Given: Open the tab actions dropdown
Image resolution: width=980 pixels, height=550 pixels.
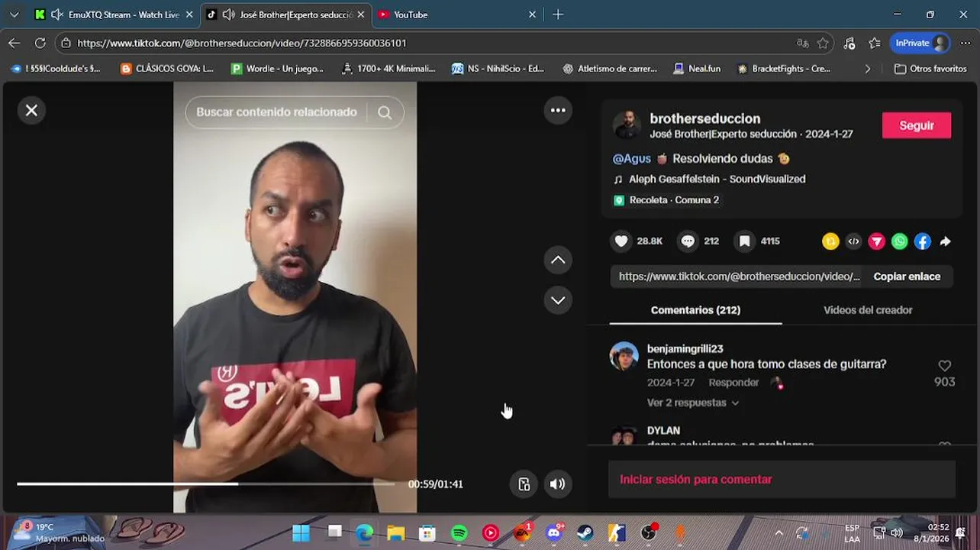Looking at the screenshot, I should pos(14,15).
